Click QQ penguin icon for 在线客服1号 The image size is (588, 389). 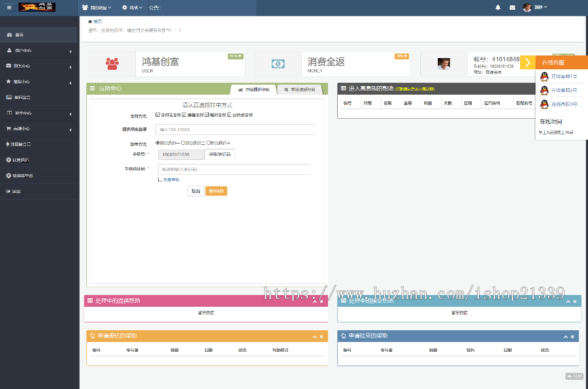(x=544, y=76)
